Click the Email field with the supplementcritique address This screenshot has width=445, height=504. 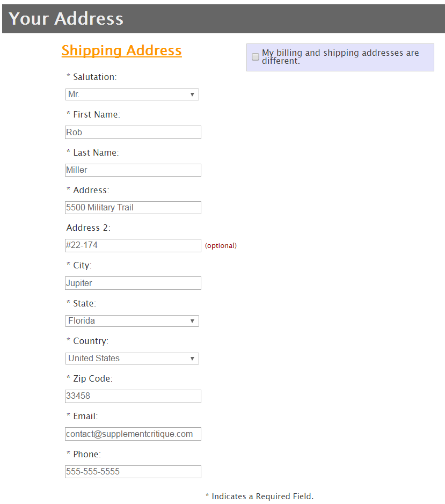(133, 434)
